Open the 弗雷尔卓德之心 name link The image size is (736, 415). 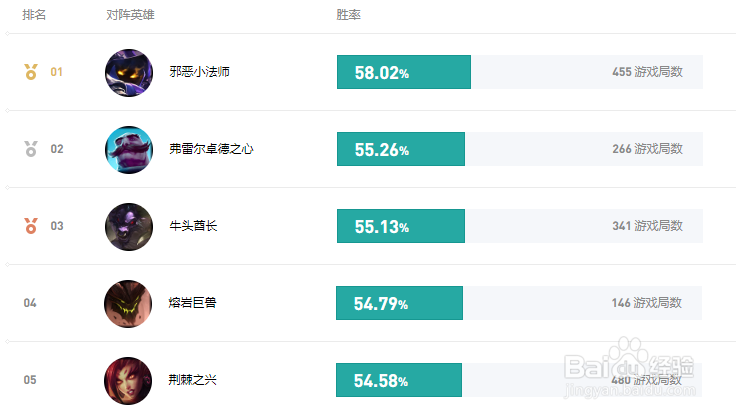pos(211,149)
